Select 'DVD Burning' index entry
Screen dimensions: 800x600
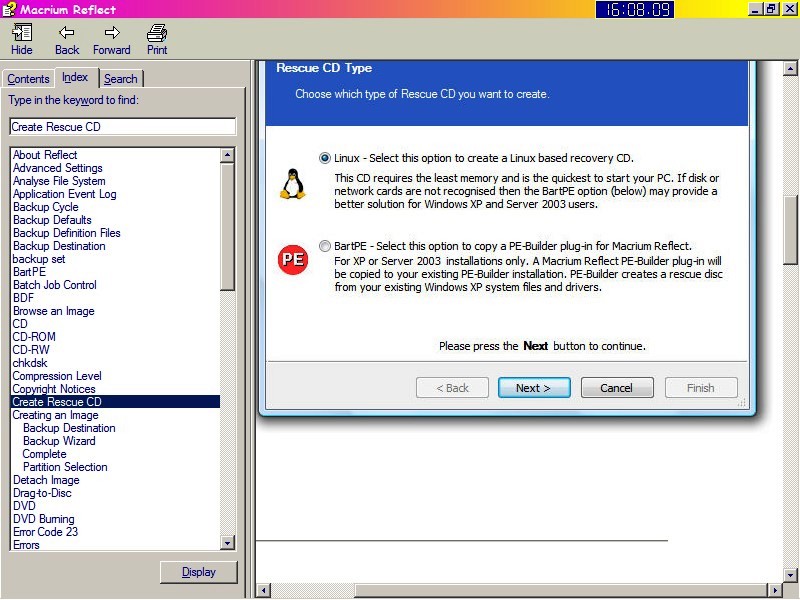[43, 519]
